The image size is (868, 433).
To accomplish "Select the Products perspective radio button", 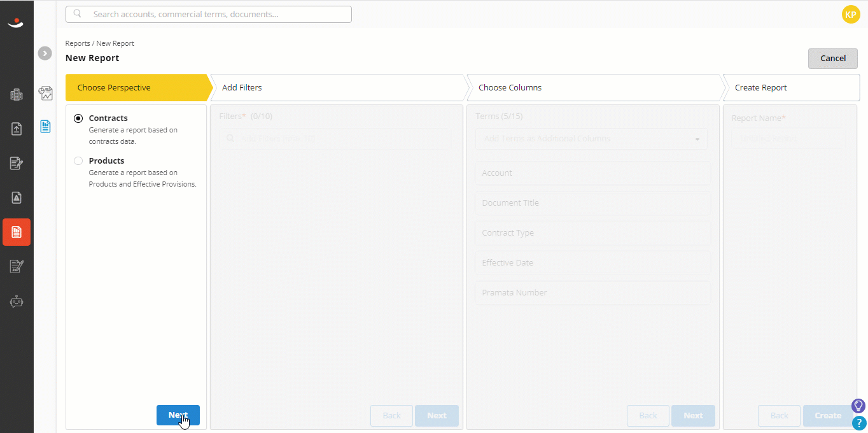I will 78,161.
